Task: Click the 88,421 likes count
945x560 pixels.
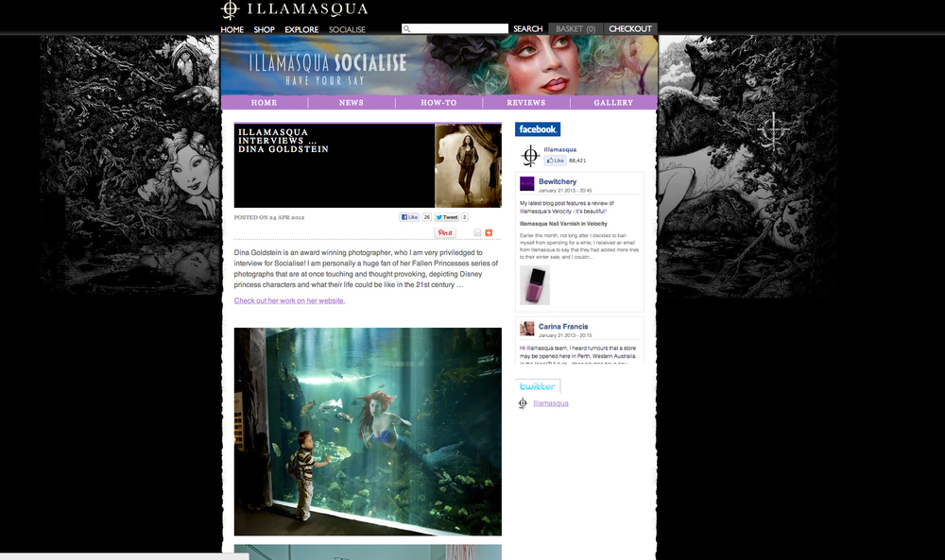Action: (x=577, y=161)
